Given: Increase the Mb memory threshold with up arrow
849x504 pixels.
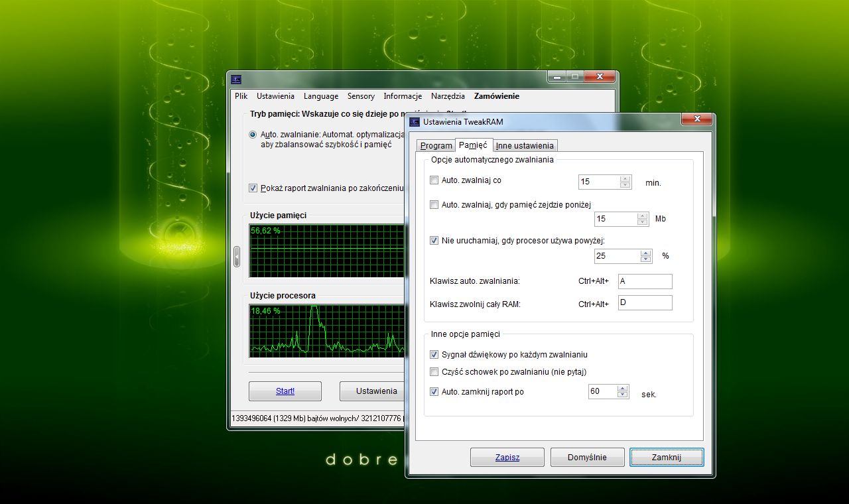Looking at the screenshot, I should point(642,216).
